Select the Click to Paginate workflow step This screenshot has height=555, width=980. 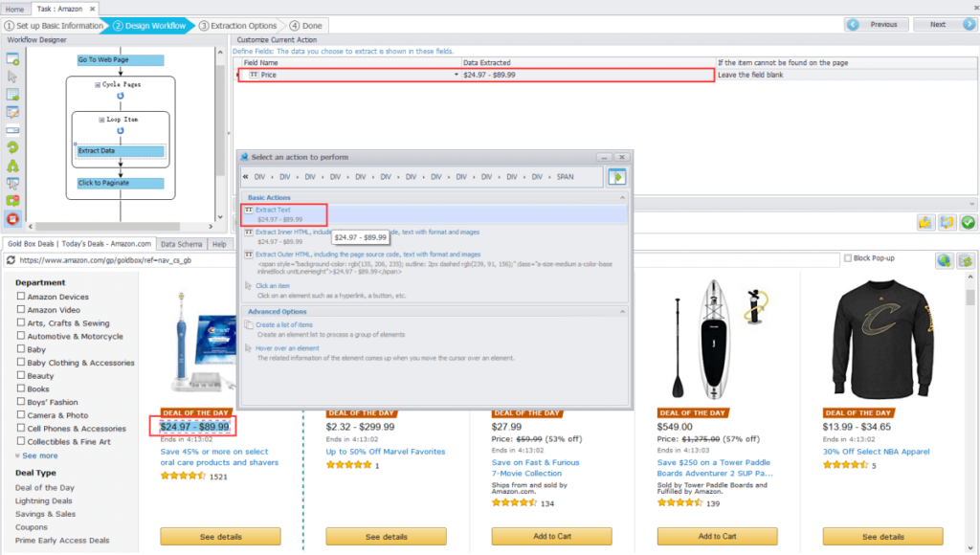coord(121,183)
